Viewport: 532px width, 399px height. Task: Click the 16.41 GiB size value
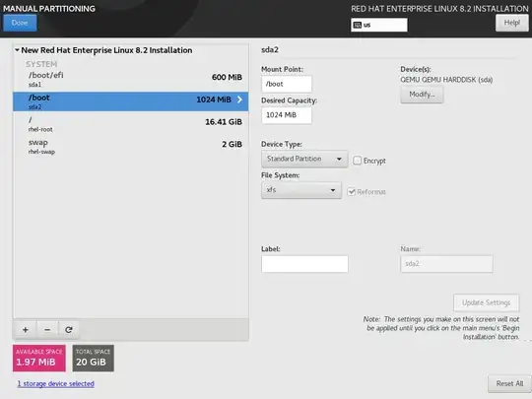pos(224,122)
